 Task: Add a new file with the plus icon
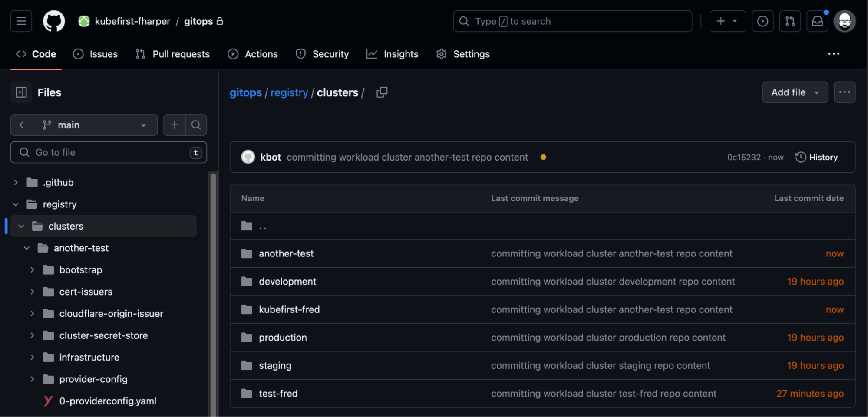175,125
